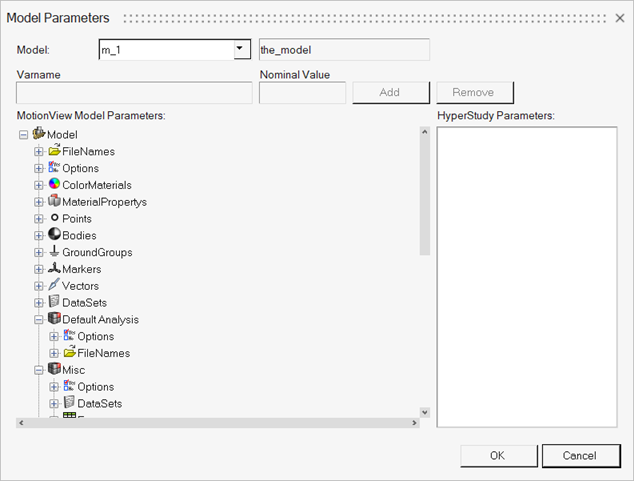This screenshot has width=634, height=481.
Task: Click the Remove button
Action: click(473, 92)
